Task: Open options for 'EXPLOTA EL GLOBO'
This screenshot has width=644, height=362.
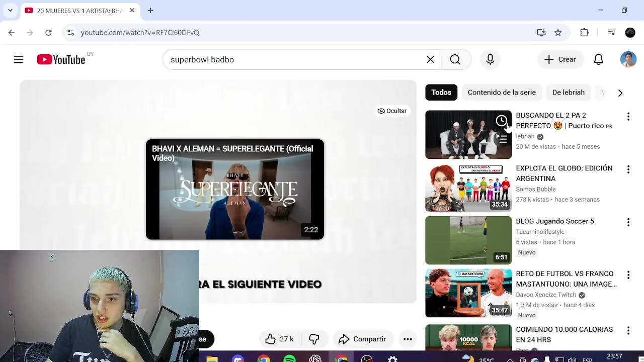Action: coord(628,169)
